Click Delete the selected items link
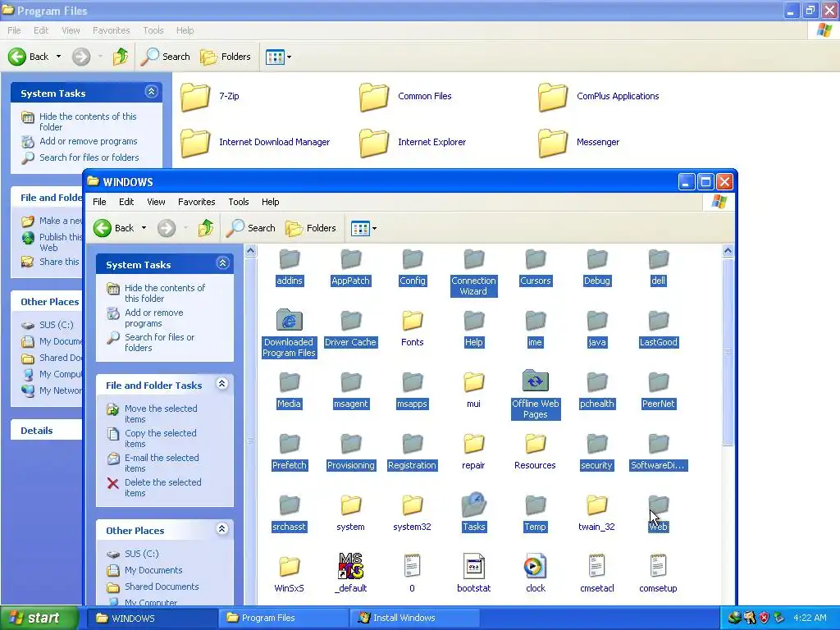The width and height of the screenshot is (840, 630). click(163, 488)
